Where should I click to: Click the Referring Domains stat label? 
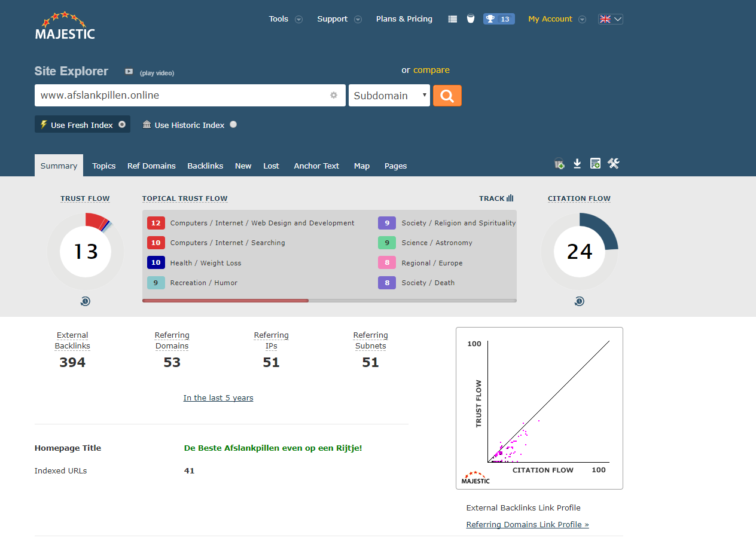172,341
